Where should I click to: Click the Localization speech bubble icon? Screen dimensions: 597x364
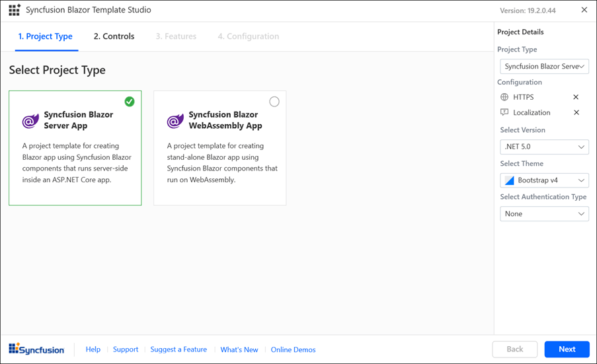pos(504,112)
